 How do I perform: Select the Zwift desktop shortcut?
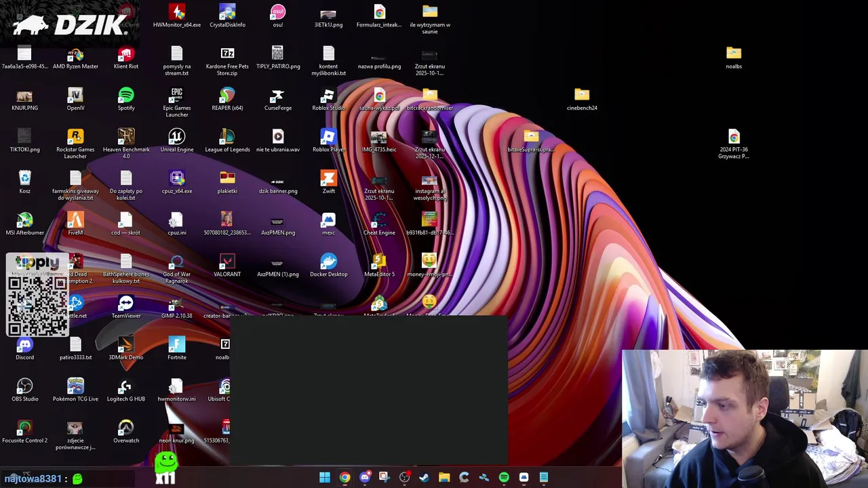click(x=328, y=183)
